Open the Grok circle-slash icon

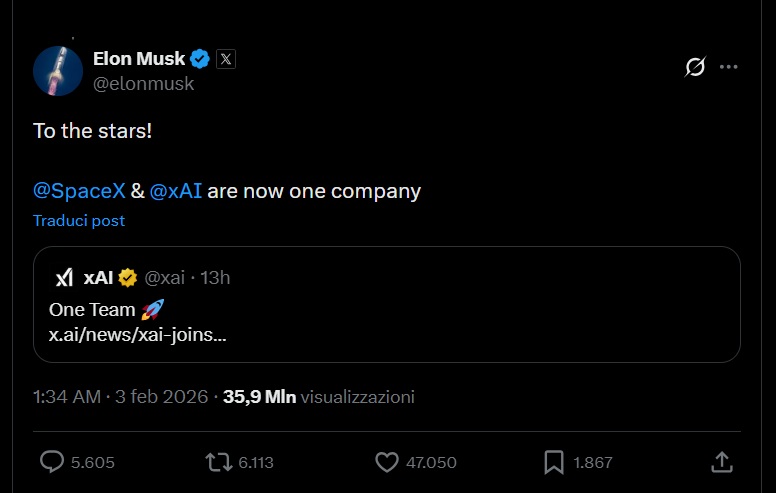695,67
